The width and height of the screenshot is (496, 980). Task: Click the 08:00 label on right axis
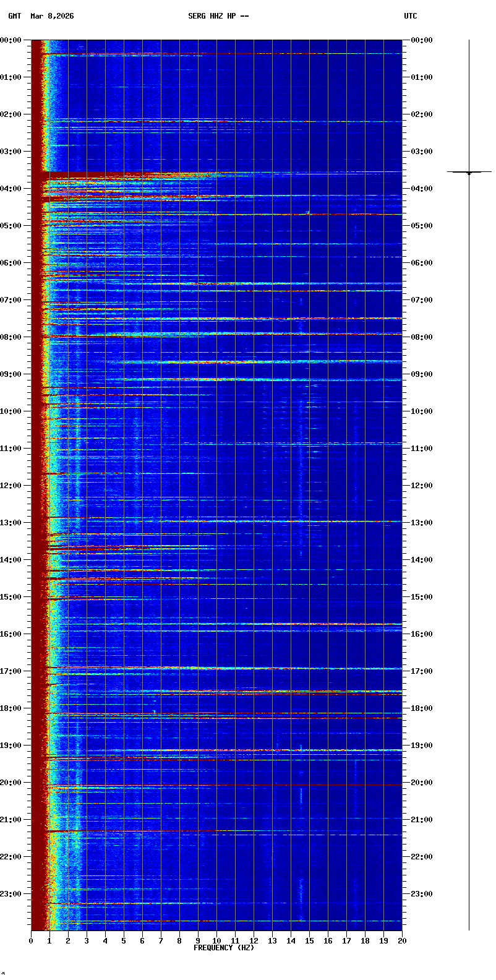[422, 337]
